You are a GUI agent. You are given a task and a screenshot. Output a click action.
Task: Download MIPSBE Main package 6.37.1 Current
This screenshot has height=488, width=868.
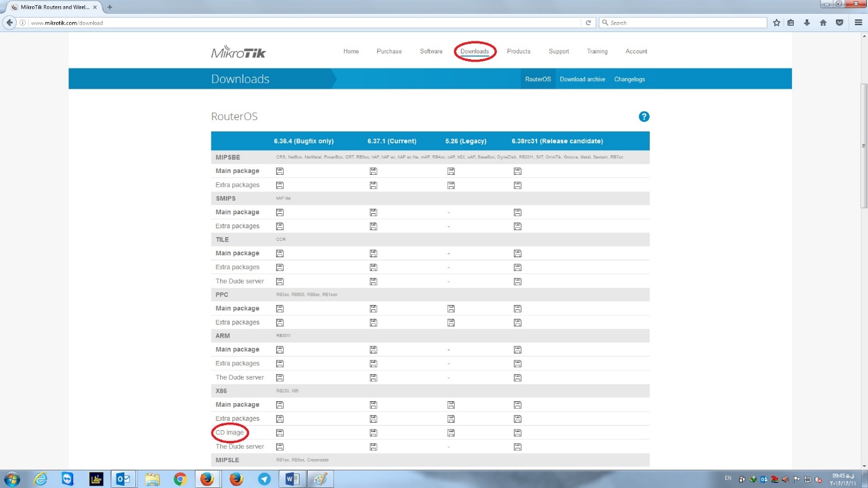(x=373, y=171)
